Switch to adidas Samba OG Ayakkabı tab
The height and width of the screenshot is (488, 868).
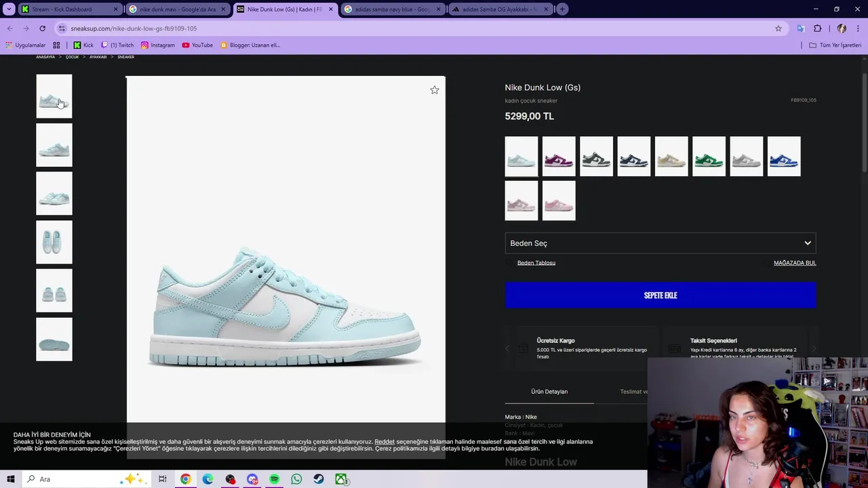[500, 9]
